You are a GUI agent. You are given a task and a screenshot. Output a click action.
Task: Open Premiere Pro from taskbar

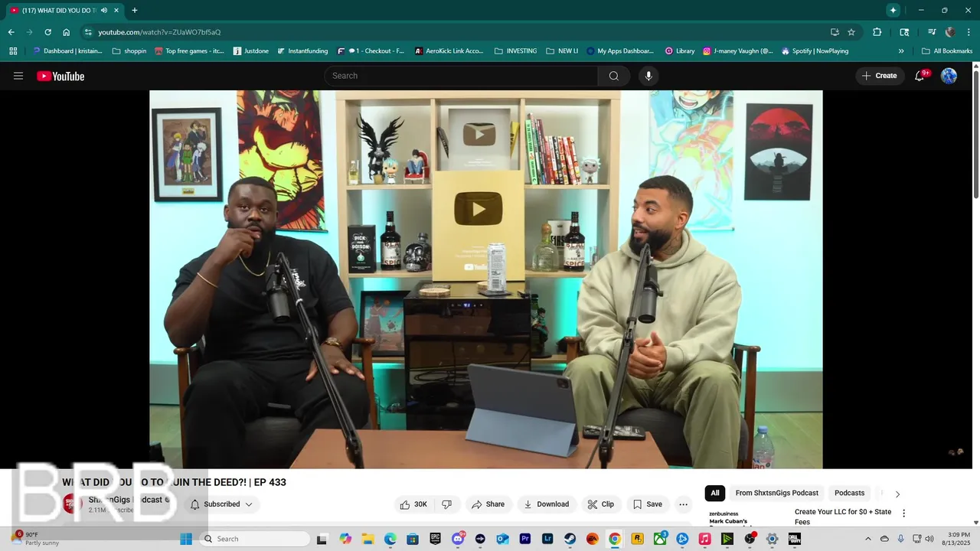click(x=525, y=539)
